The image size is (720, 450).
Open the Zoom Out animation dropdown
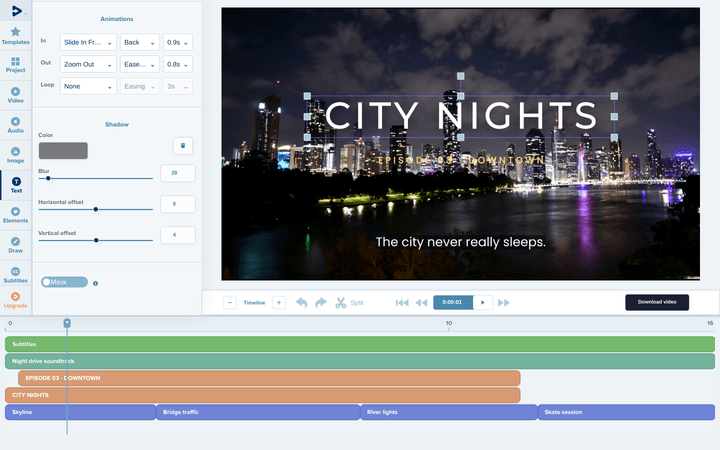(x=88, y=64)
